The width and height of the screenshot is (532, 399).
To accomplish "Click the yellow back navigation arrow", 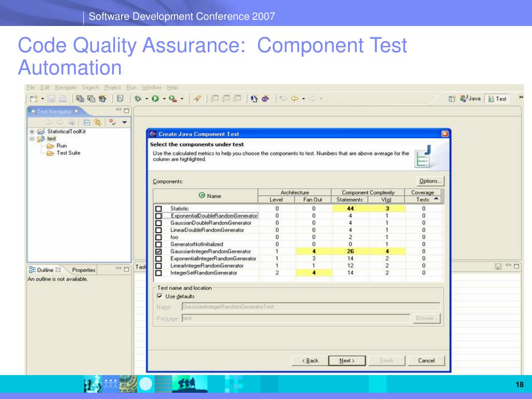I will [x=295, y=99].
